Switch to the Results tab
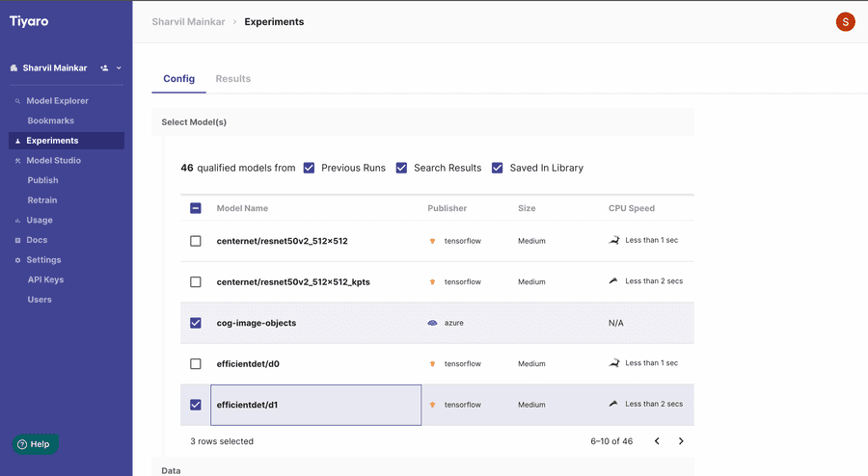868x476 pixels. [233, 78]
